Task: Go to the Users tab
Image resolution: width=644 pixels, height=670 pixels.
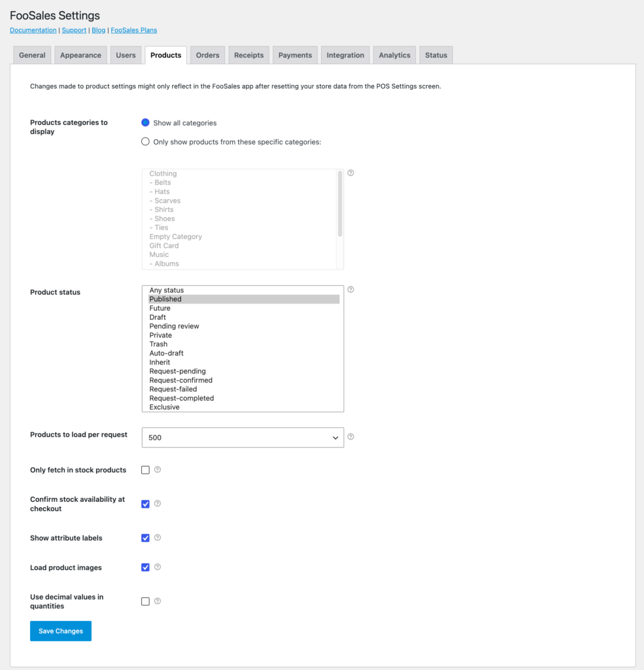Action: tap(126, 55)
